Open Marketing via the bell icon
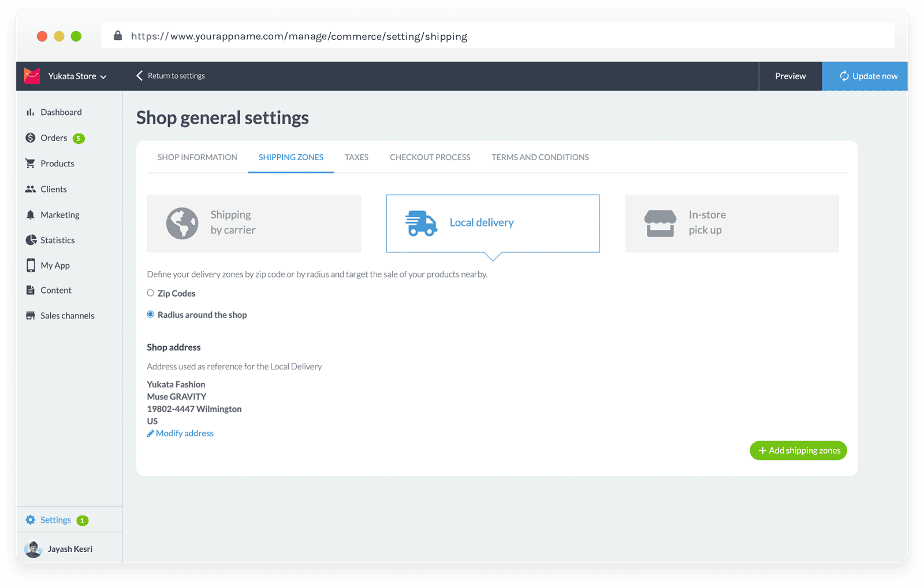924x586 pixels. (31, 214)
